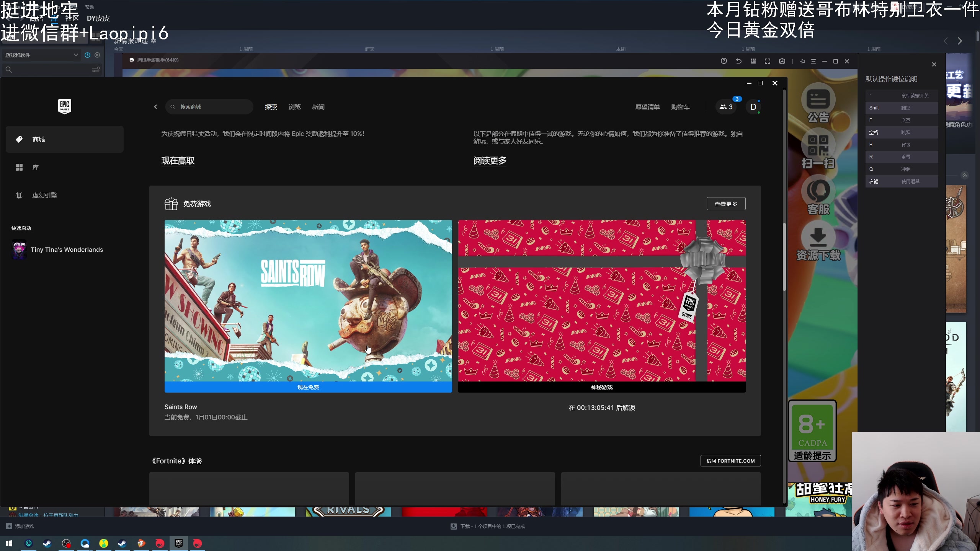The height and width of the screenshot is (551, 980).
Task: Open the 购物车 shopping cart link
Action: click(x=680, y=107)
